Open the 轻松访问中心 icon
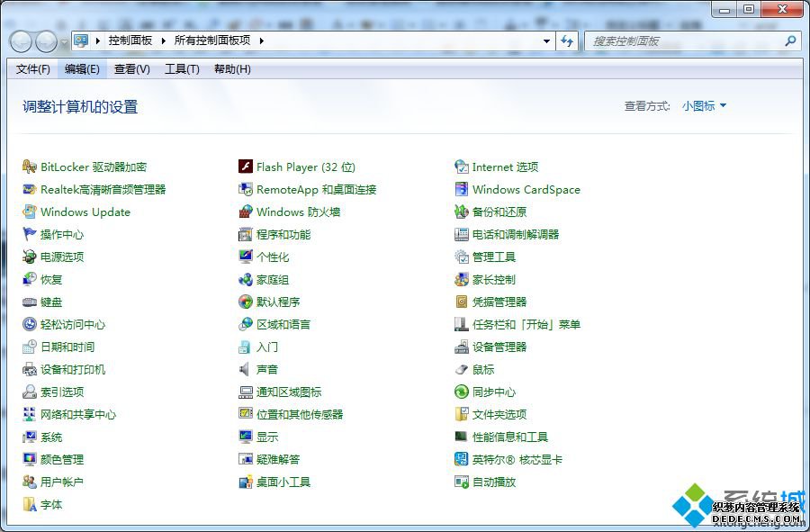 coord(30,324)
